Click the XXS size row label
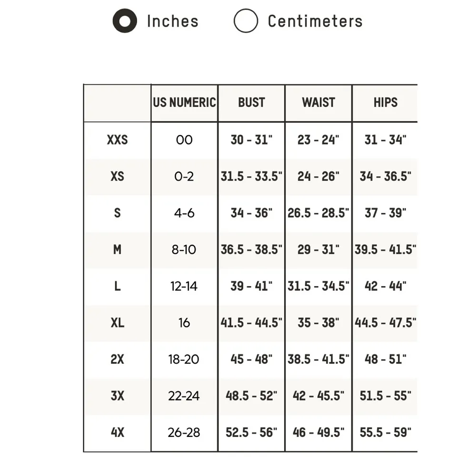The height and width of the screenshot is (476, 476). [117, 140]
